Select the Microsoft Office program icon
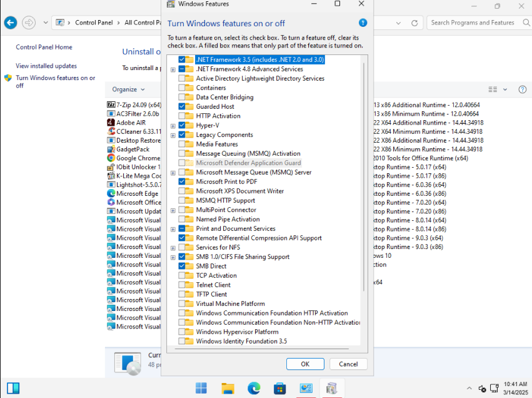The image size is (532, 398). click(111, 202)
